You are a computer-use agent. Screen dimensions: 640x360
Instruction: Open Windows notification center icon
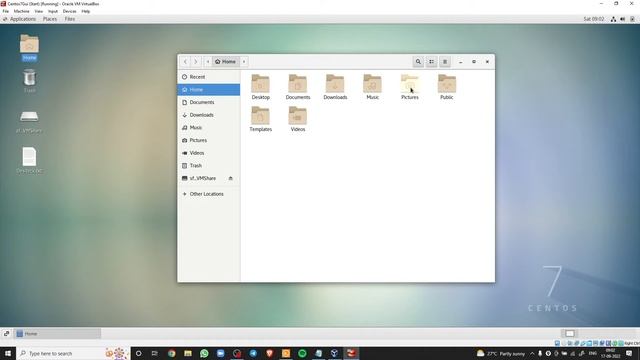pos(629,353)
